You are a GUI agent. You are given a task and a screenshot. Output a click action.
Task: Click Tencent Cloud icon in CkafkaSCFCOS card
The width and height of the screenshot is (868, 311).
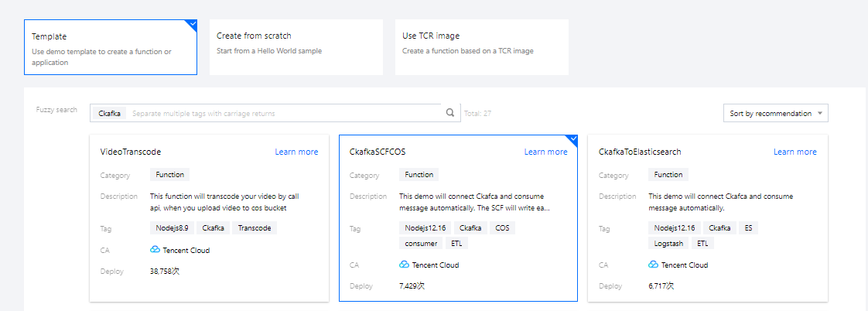(404, 265)
